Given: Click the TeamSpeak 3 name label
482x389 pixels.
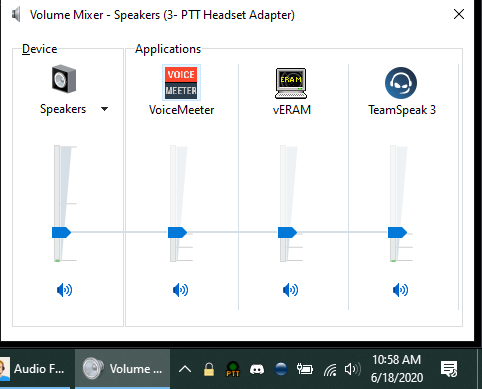Looking at the screenshot, I should pos(402,110).
